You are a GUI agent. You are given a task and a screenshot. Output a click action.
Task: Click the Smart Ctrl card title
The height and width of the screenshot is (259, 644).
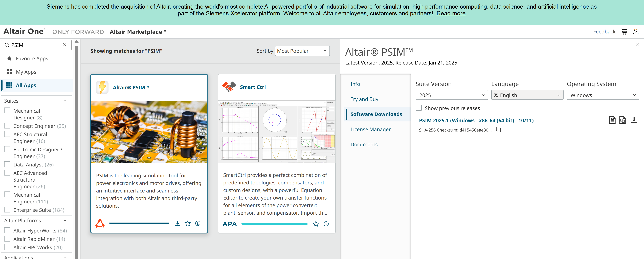(253, 87)
